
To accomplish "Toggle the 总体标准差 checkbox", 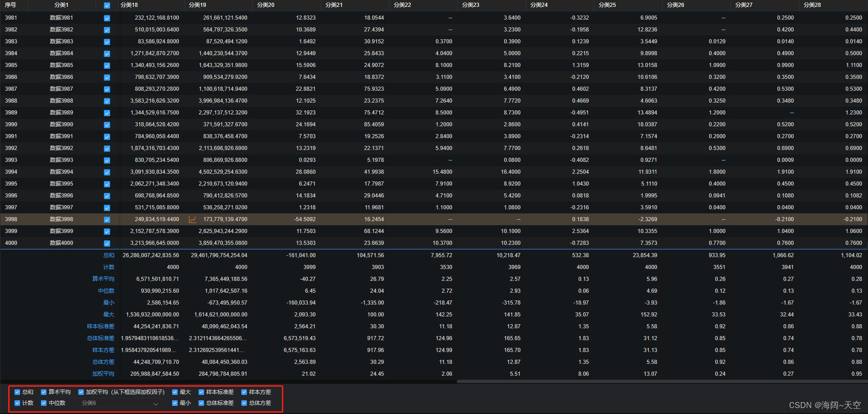I will 201,403.
